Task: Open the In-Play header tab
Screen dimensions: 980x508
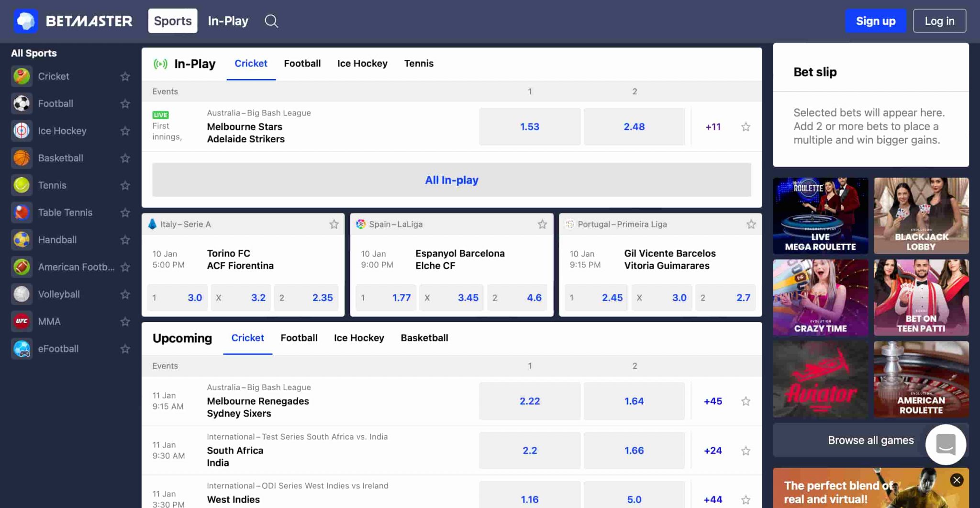Action: tap(228, 21)
